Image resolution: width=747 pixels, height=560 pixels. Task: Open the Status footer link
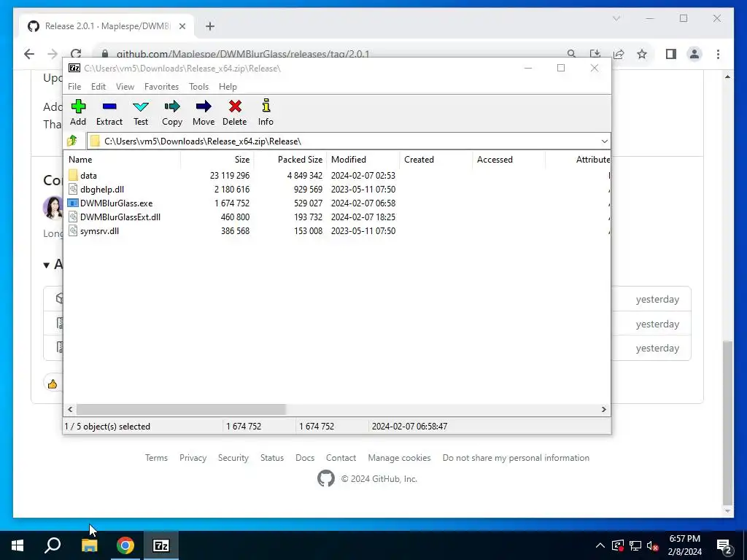click(x=272, y=458)
